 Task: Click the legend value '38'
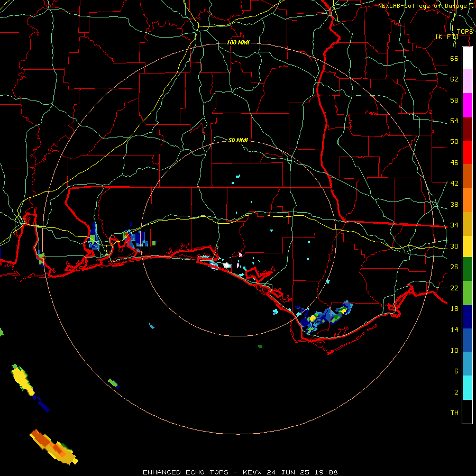454,204
